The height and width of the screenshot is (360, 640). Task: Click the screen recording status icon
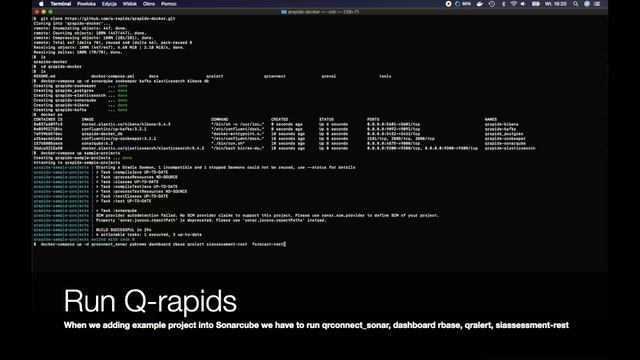pyautogui.click(x=448, y=4)
